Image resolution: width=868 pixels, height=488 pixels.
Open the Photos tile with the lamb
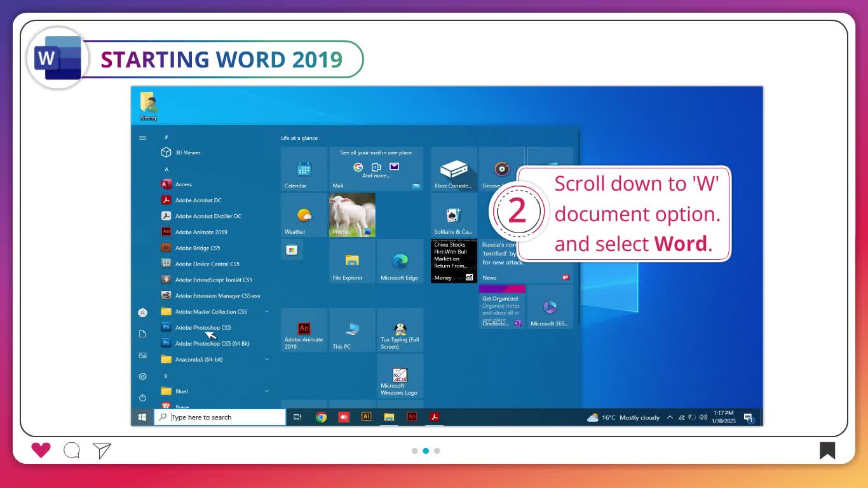pos(352,215)
